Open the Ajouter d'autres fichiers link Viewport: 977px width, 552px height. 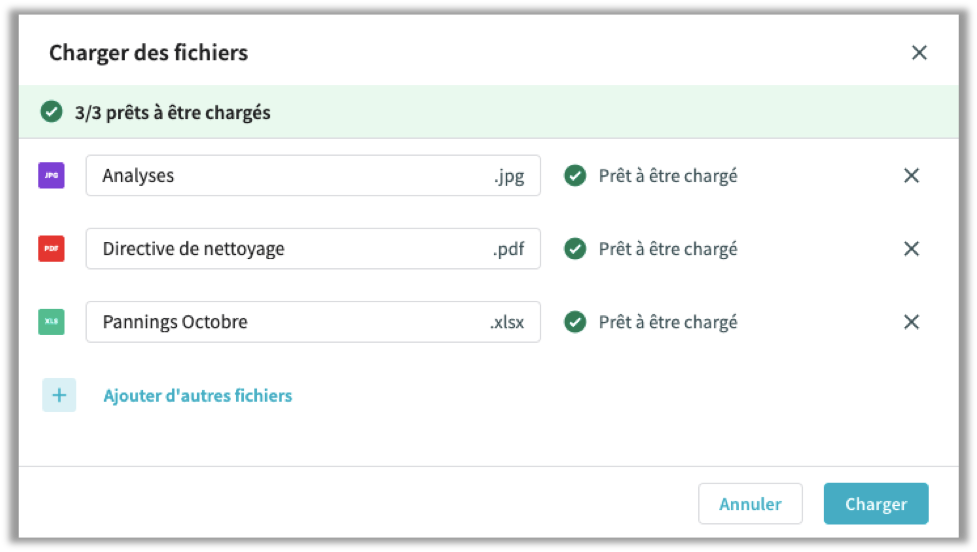click(198, 396)
